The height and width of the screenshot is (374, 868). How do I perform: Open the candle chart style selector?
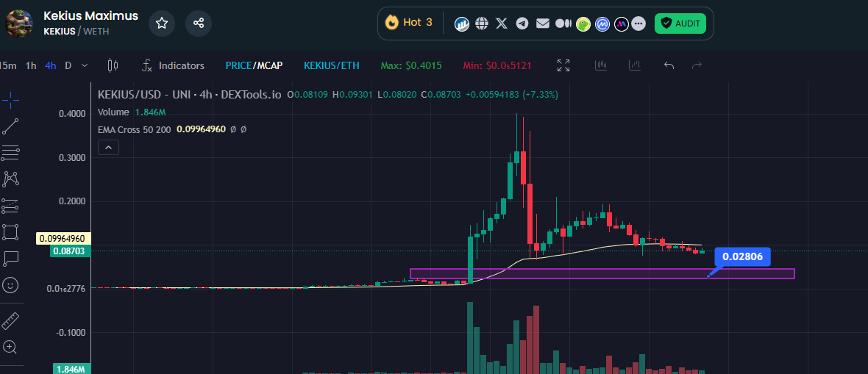pyautogui.click(x=113, y=65)
